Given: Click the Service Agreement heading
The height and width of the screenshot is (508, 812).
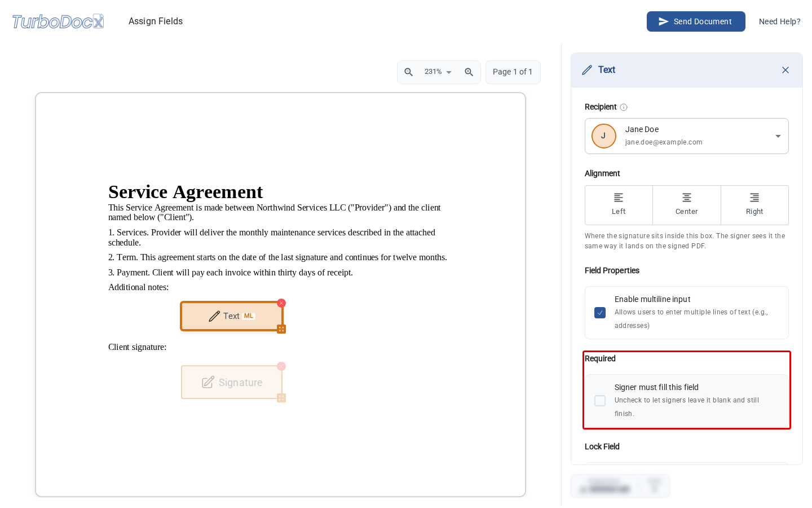Looking at the screenshot, I should [186, 192].
